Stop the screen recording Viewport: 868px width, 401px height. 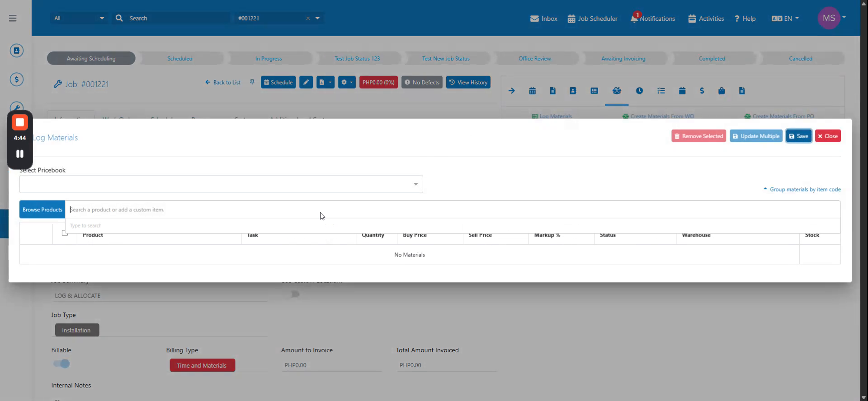click(20, 122)
